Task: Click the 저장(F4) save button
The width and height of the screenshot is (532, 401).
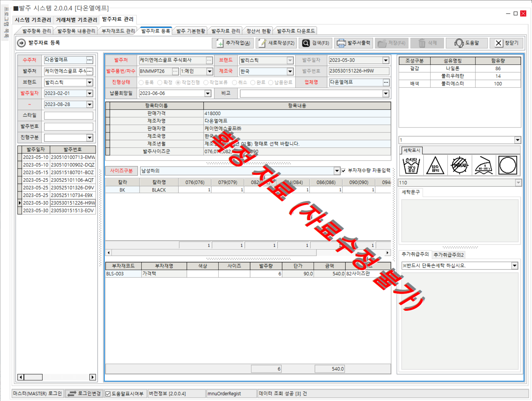Action: pos(392,43)
